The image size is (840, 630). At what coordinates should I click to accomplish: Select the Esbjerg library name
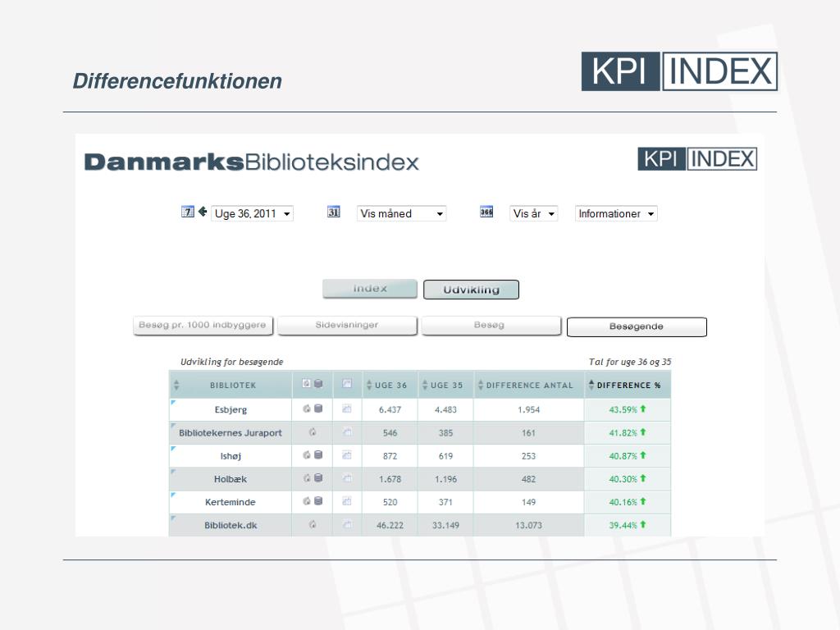click(231, 410)
